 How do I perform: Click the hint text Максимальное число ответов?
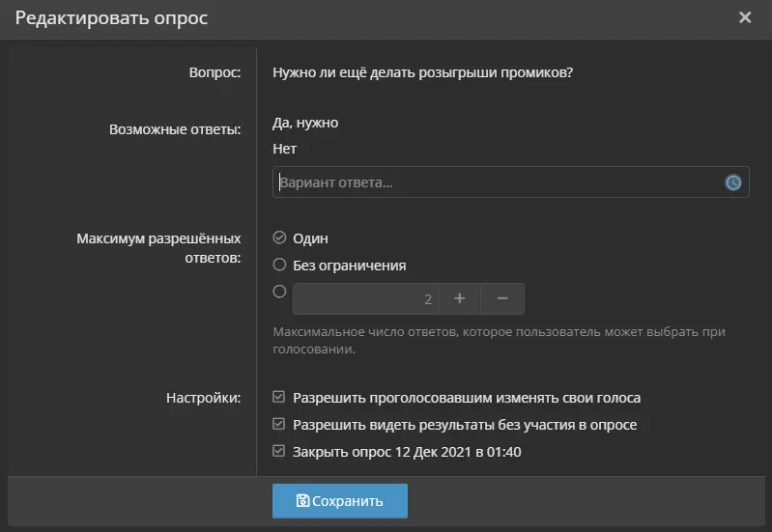[499, 340]
